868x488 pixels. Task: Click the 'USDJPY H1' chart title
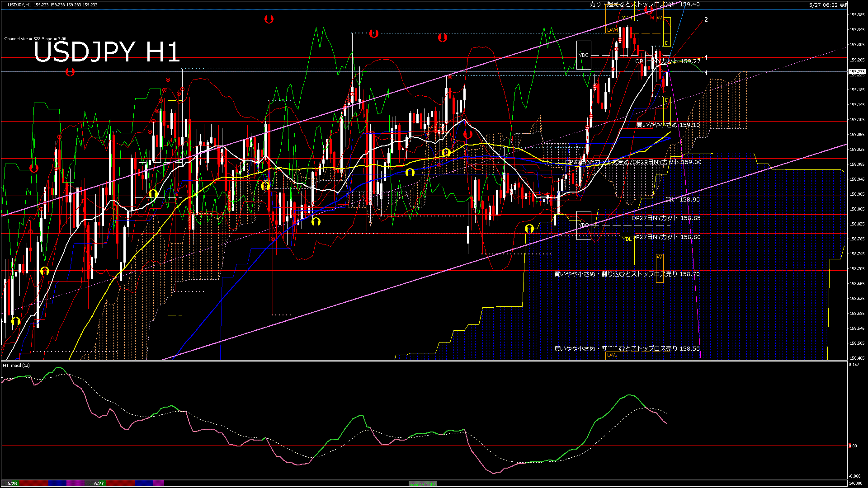(107, 52)
